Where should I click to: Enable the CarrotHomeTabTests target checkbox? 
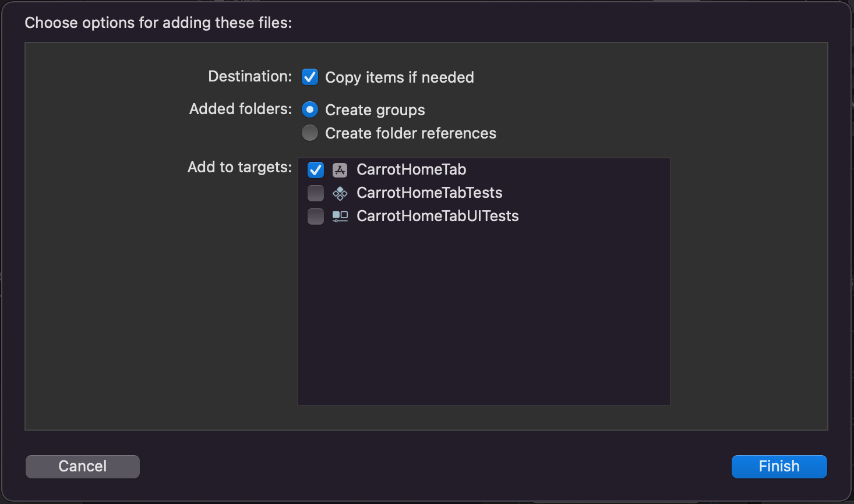[x=316, y=193]
